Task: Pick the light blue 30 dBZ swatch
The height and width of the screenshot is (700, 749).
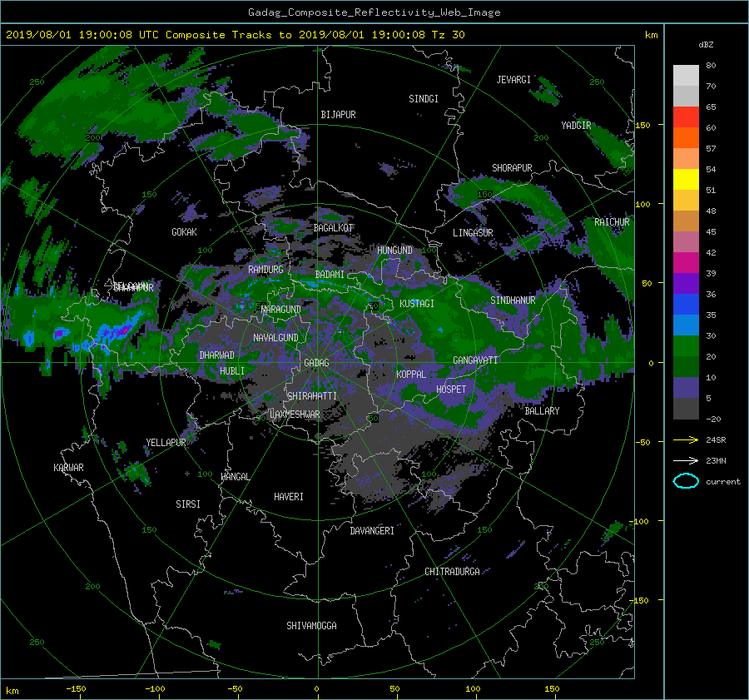Action: pyautogui.click(x=686, y=325)
